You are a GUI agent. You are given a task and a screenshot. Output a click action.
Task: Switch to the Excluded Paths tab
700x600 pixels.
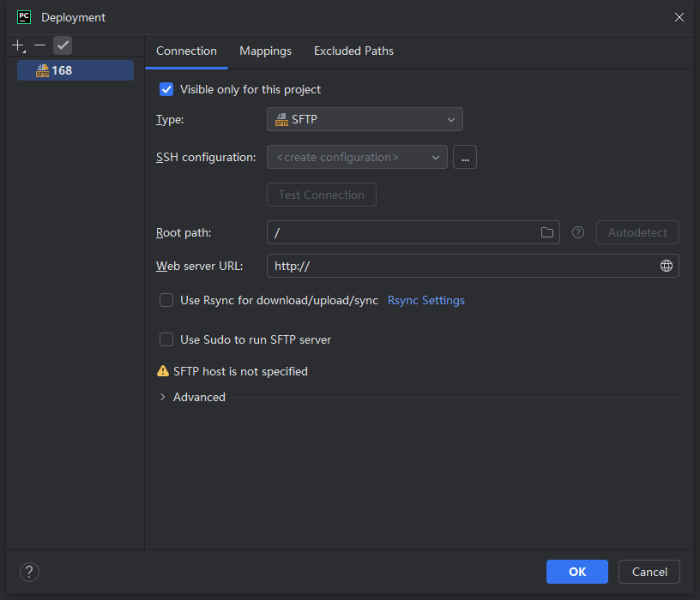[353, 51]
